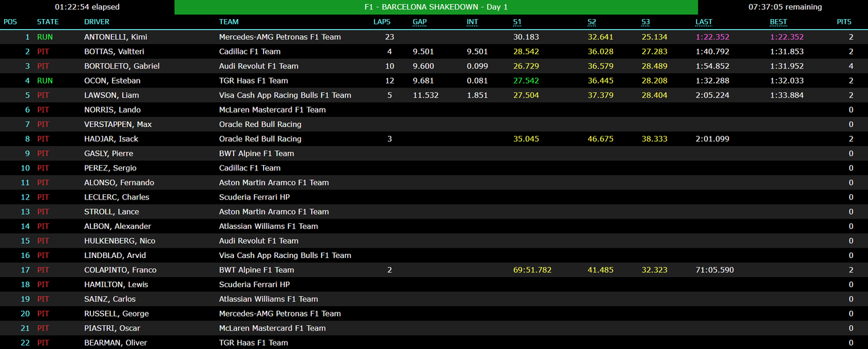Select driver OCON, Esteban
This screenshot has height=349, width=868.
pos(111,81)
